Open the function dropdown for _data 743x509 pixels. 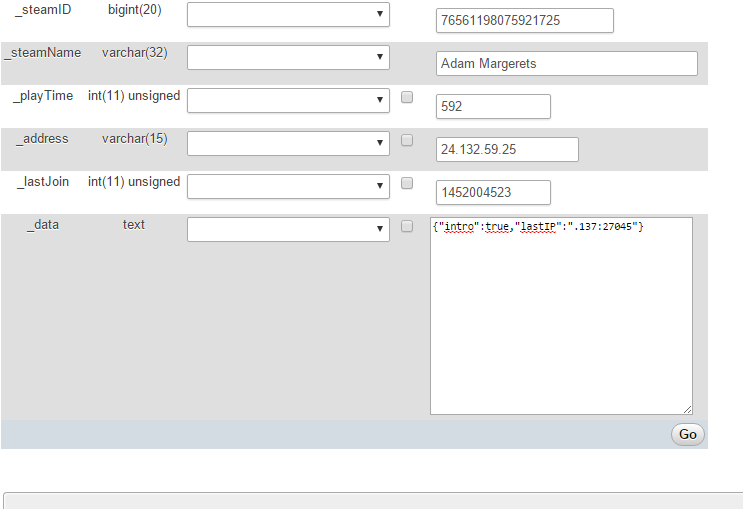pyautogui.click(x=288, y=229)
